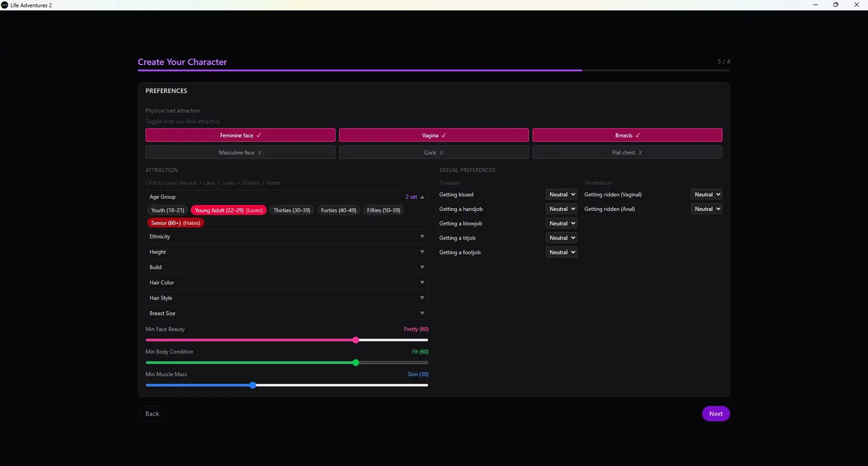868x466 pixels.
Task: Click the Ethnicity row's triangle arrow icon
Action: 422,237
